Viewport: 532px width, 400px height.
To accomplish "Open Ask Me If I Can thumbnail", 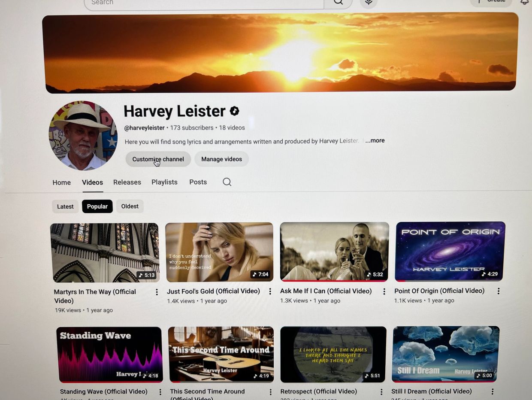I will 334,252.
